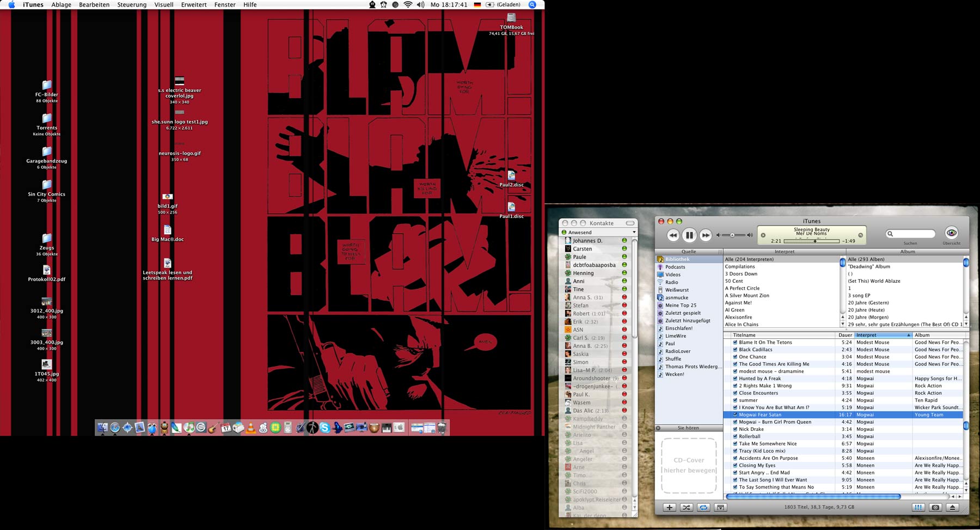Adjust the iTunes volume slider
The image size is (980, 530).
[x=733, y=235]
